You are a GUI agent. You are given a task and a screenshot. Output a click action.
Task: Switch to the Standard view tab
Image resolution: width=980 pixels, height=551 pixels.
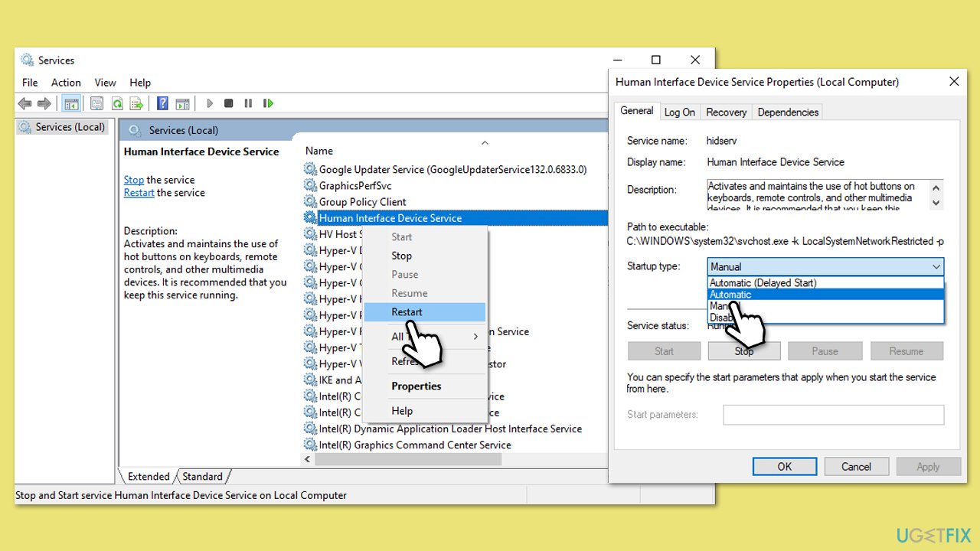[202, 476]
